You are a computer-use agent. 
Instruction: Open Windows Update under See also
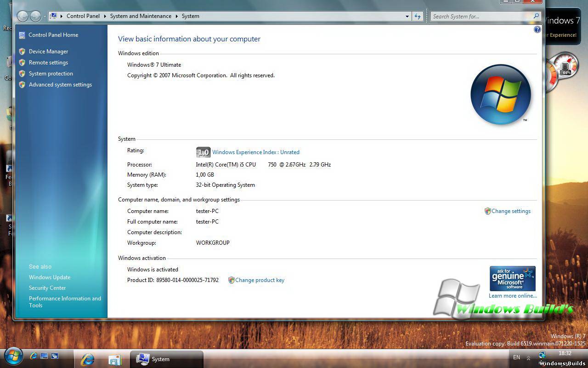pyautogui.click(x=50, y=277)
